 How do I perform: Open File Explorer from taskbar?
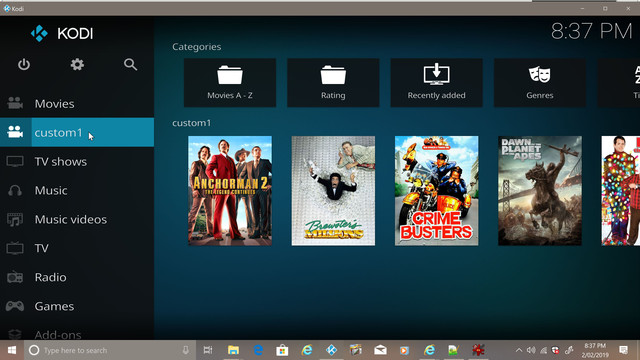click(233, 350)
